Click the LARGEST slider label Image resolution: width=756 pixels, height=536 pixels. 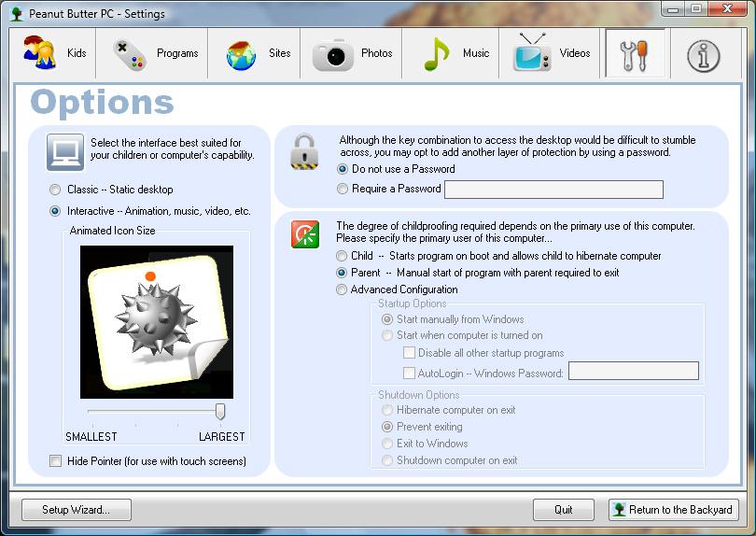[222, 437]
